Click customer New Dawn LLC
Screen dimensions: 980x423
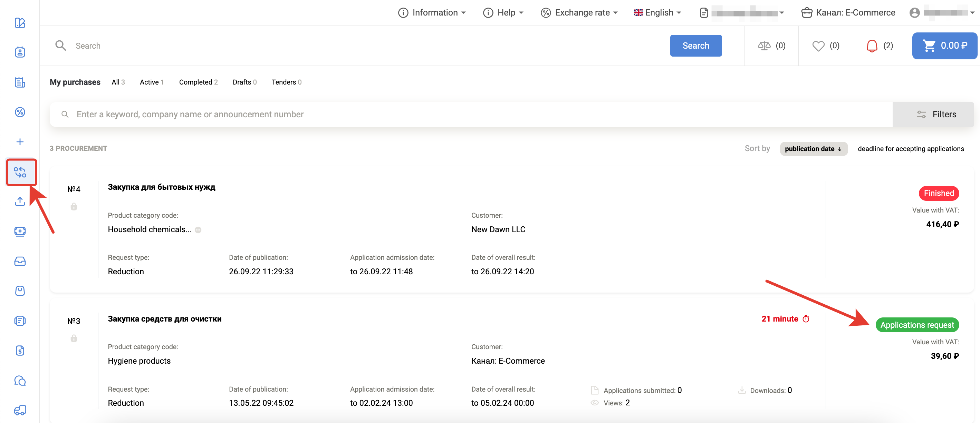point(498,229)
